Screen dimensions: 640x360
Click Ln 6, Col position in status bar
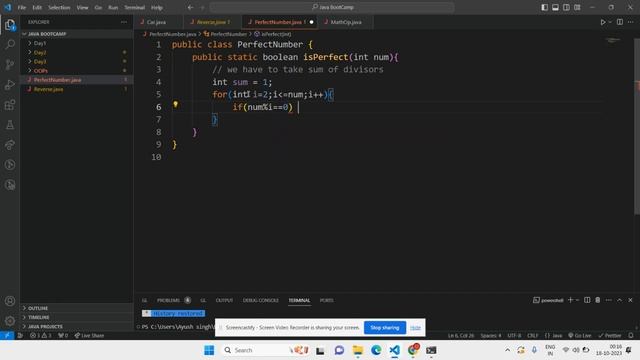click(460, 336)
